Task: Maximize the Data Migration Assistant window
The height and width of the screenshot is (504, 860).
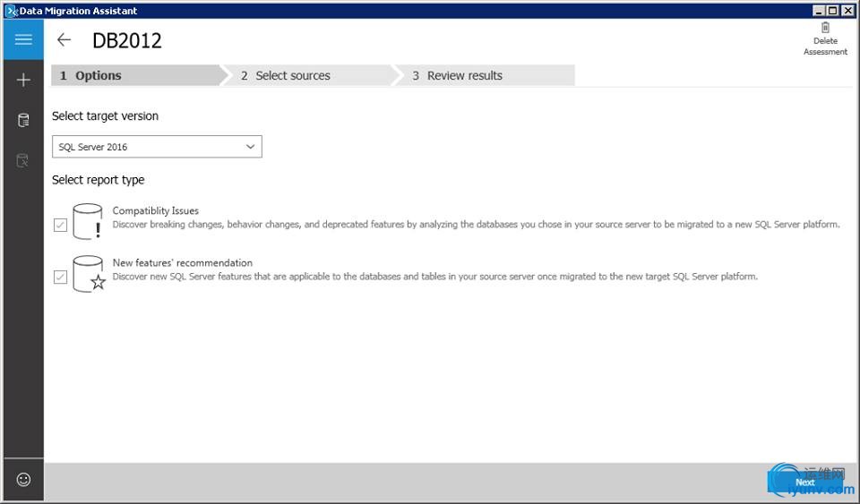Action: (832, 11)
